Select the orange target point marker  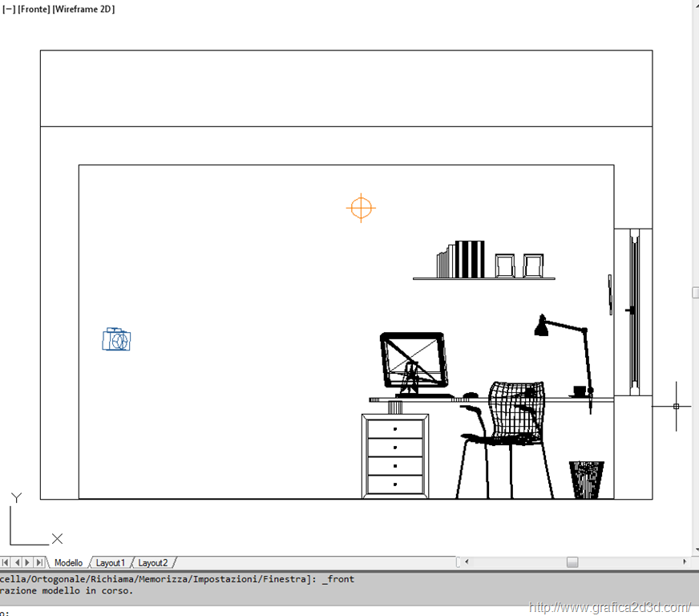(361, 208)
